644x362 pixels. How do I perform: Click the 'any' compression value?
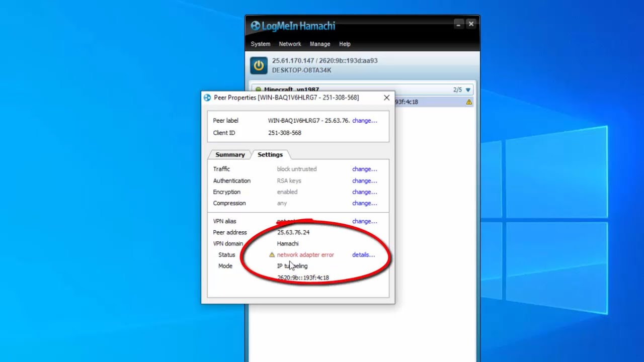coord(282,204)
